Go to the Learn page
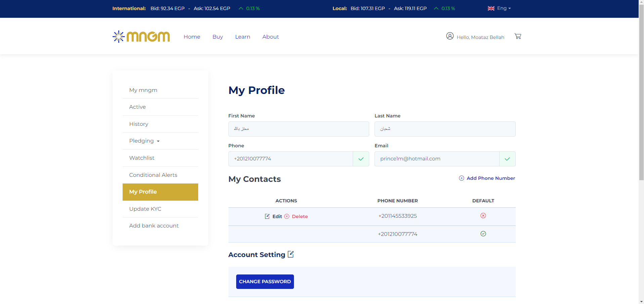 (243, 37)
